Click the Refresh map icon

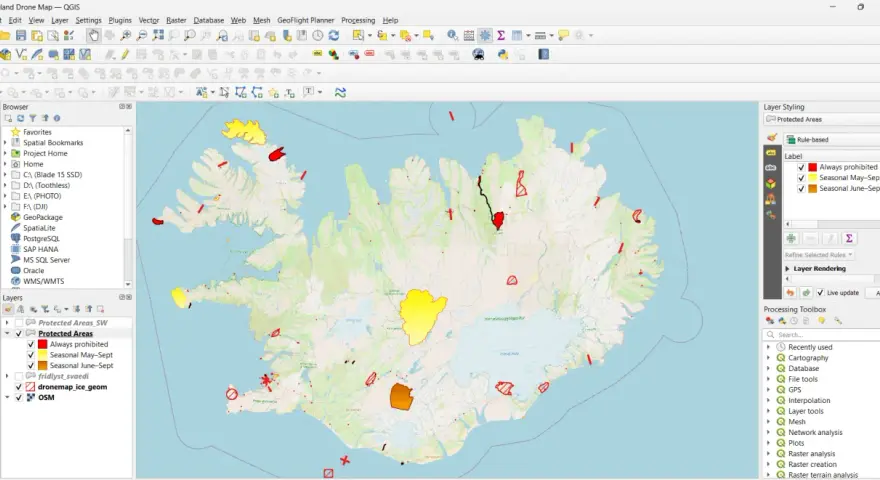pos(334,35)
